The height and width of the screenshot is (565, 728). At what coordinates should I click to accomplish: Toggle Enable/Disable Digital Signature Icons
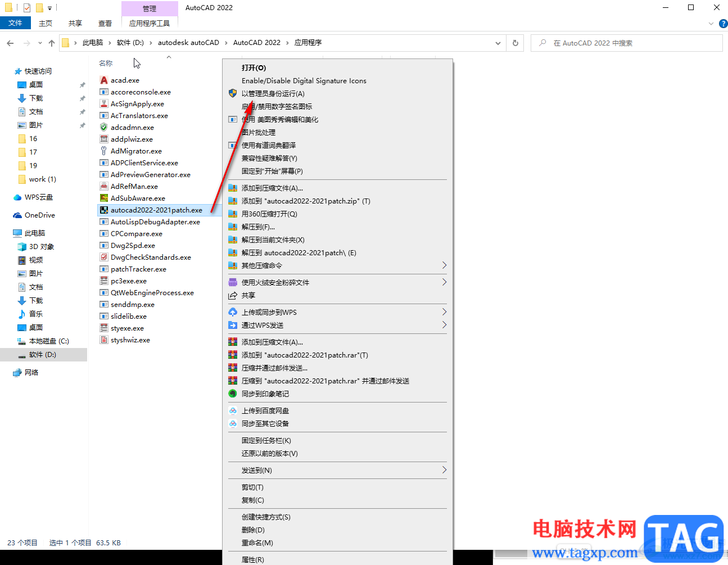coord(304,80)
